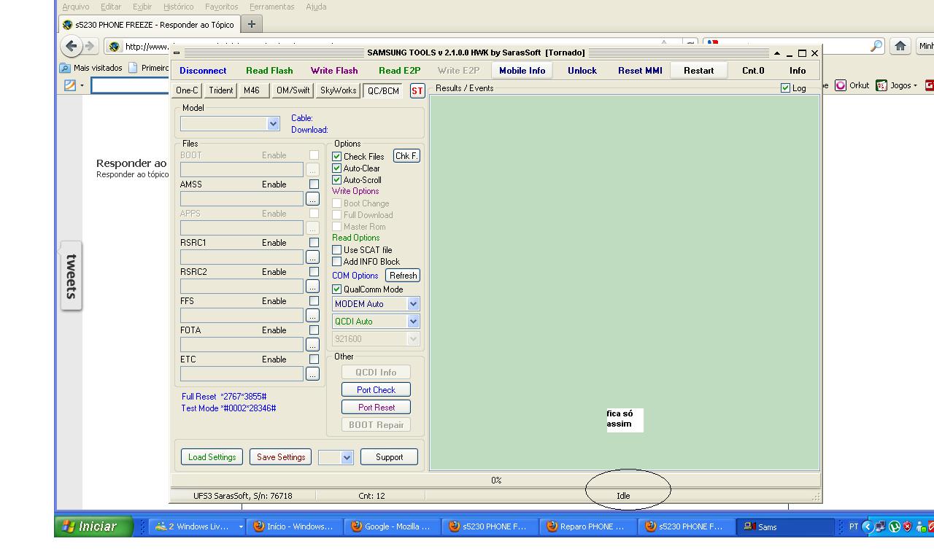
Task: Roll up Samsung Tools window with arrow icon
Action: (777, 53)
